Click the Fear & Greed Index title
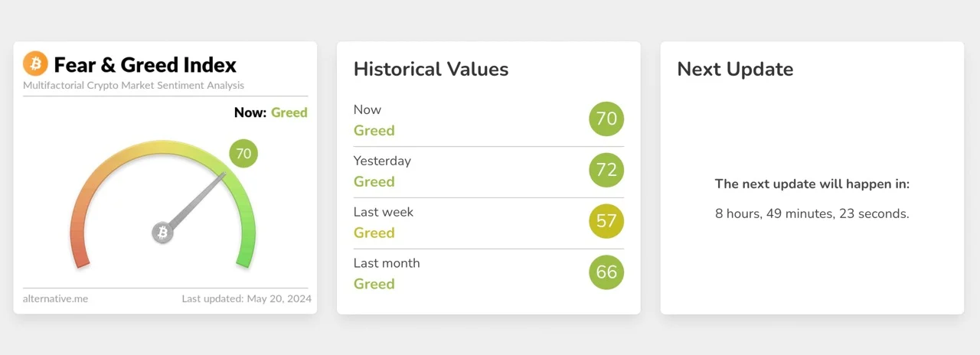 pos(145,65)
